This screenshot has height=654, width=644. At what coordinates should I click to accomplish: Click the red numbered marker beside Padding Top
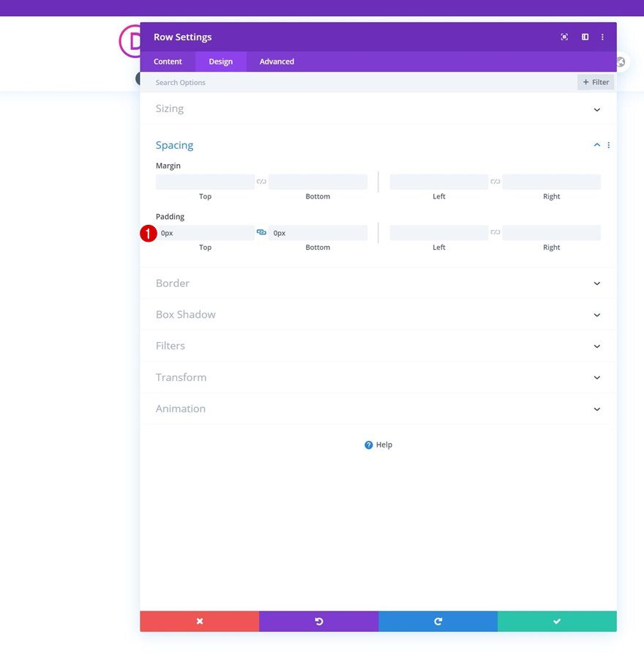click(149, 233)
